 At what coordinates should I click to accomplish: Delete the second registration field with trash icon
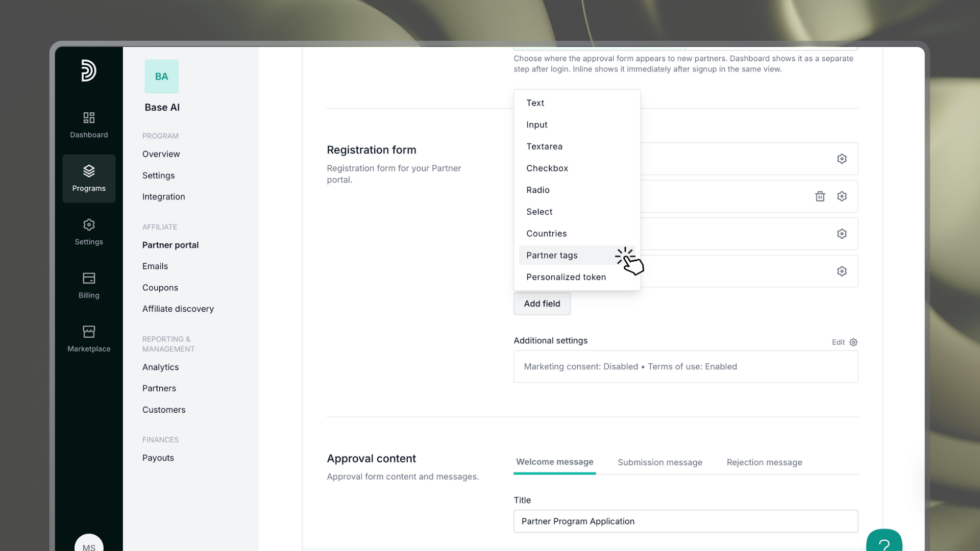click(820, 196)
